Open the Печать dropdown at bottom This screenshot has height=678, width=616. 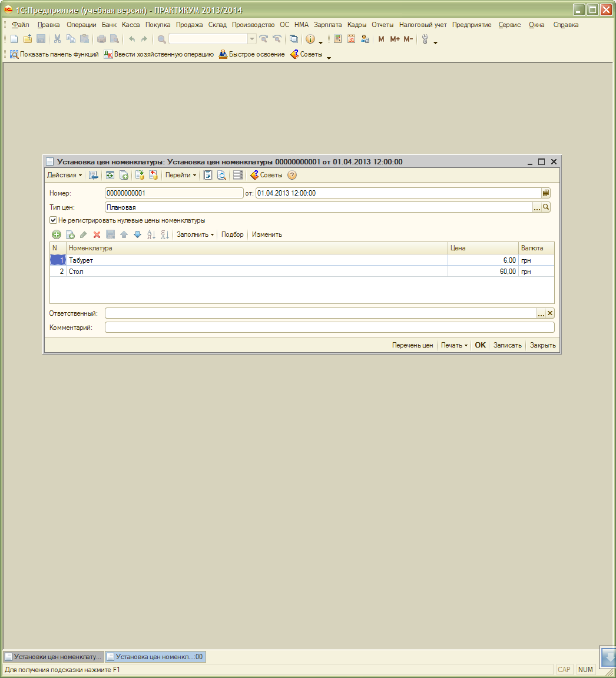[454, 346]
